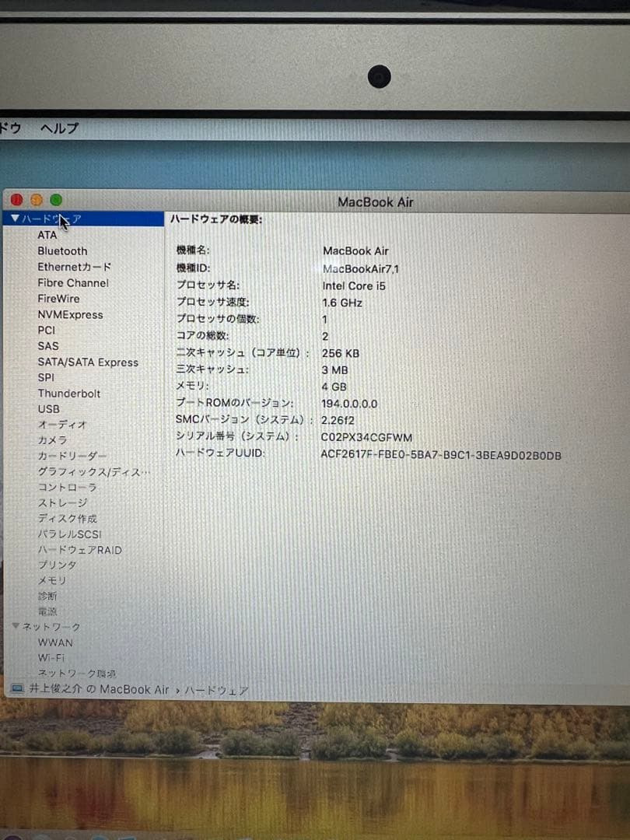Click the ハードウェア category row label
Screen dimensions: 630x840
(x=51, y=219)
